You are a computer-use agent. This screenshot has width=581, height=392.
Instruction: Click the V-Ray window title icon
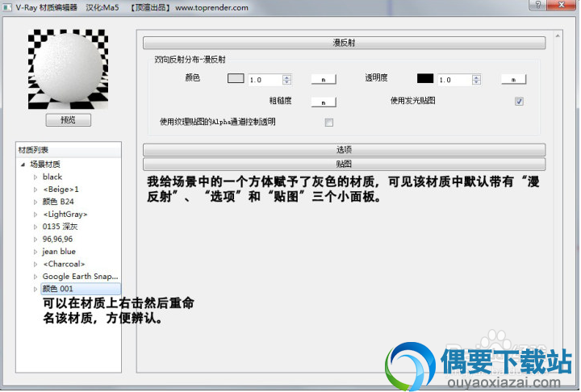click(x=7, y=7)
